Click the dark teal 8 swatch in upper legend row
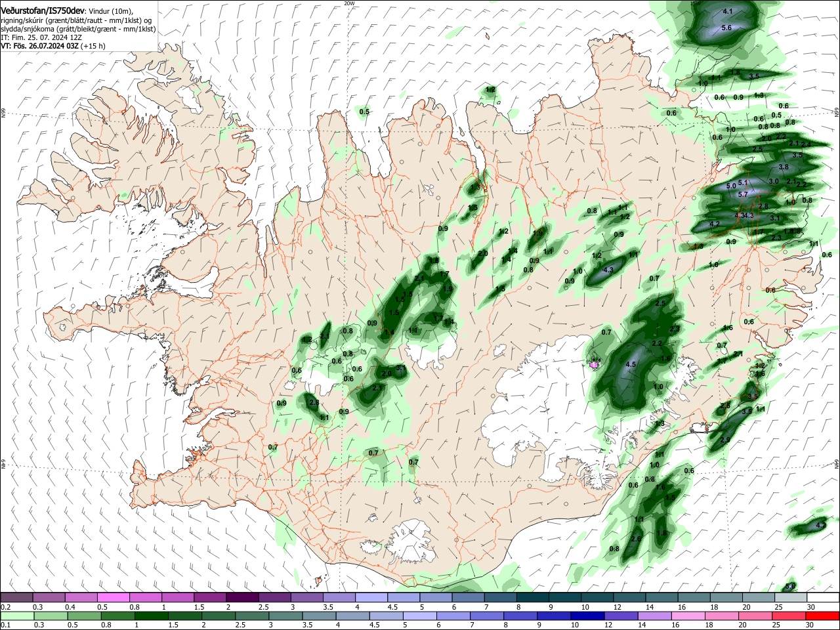Screen dimensions: 840x630 (532, 598)
